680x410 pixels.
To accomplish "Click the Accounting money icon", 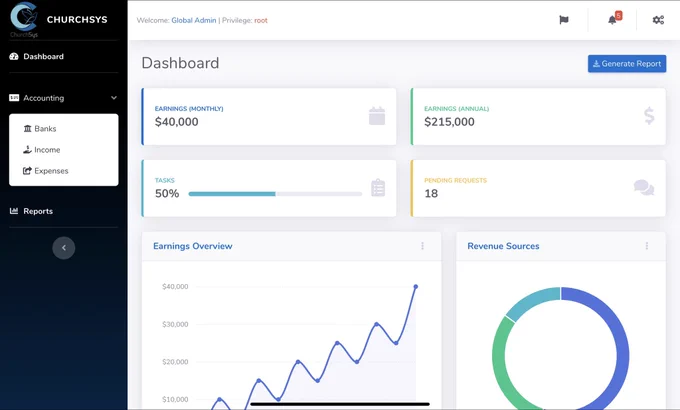I will [x=14, y=98].
